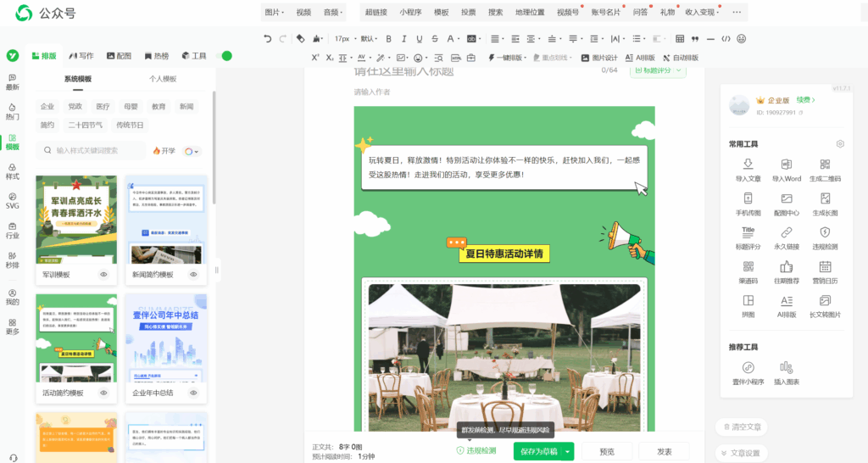
Task: Click 保存为草稿 button
Action: point(538,451)
